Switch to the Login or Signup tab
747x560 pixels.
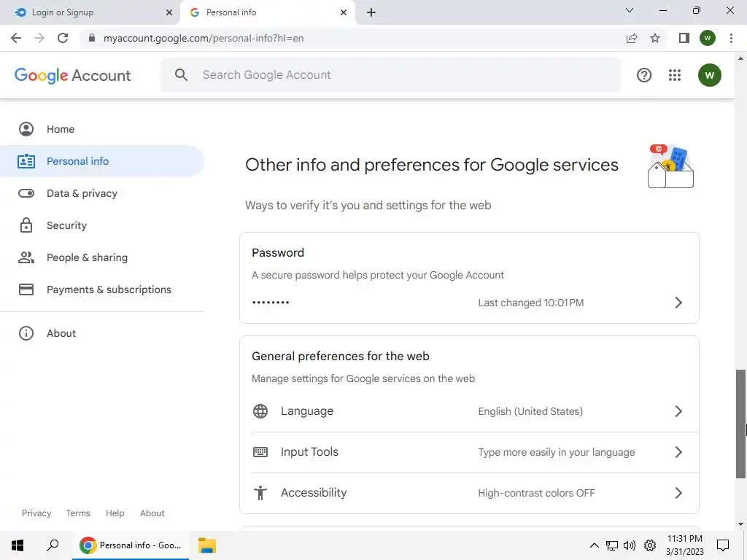(x=89, y=12)
